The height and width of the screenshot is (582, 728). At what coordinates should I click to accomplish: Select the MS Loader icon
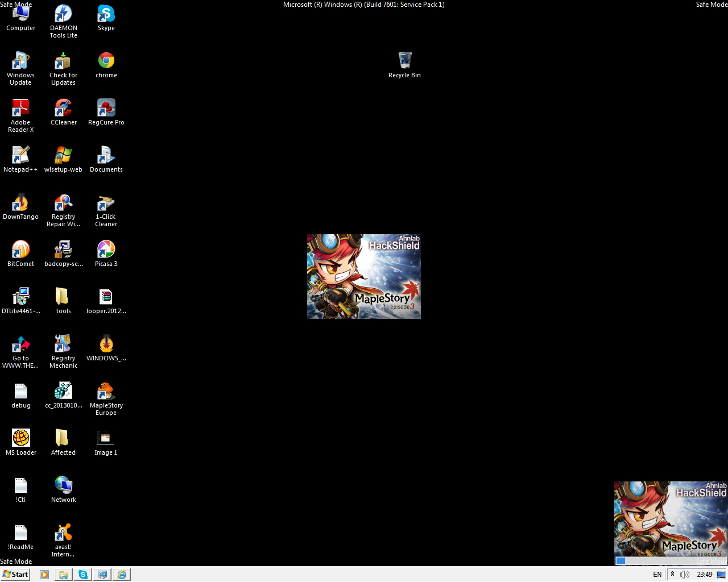tap(21, 442)
